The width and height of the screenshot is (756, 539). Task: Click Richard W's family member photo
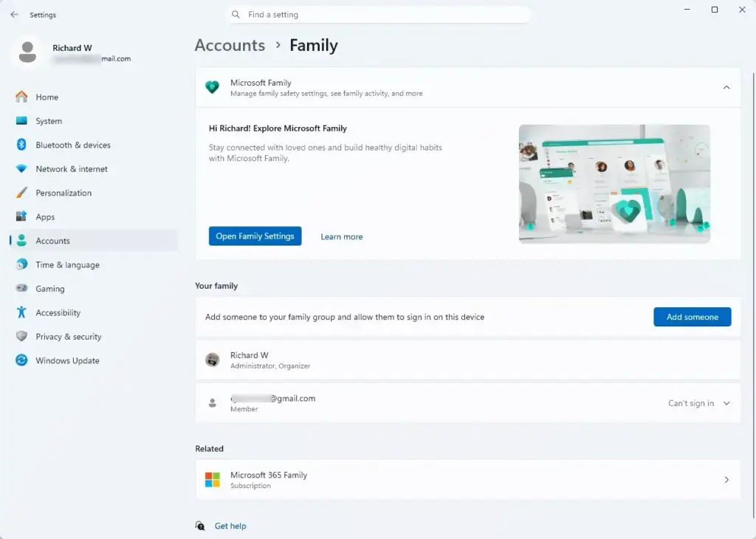coord(212,360)
